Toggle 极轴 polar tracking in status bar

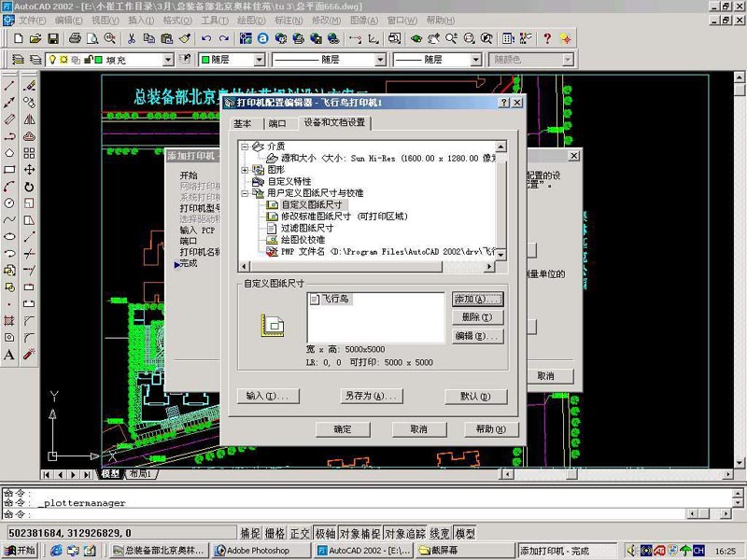coord(325,533)
